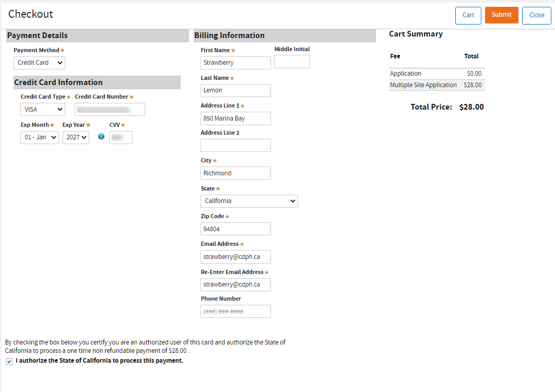
Task: Open the State dropdown showing California
Action: tap(249, 201)
